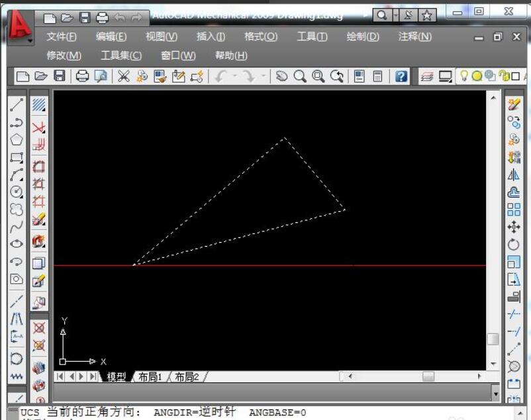
Task: Open the 格式(O) menu
Action: click(262, 36)
